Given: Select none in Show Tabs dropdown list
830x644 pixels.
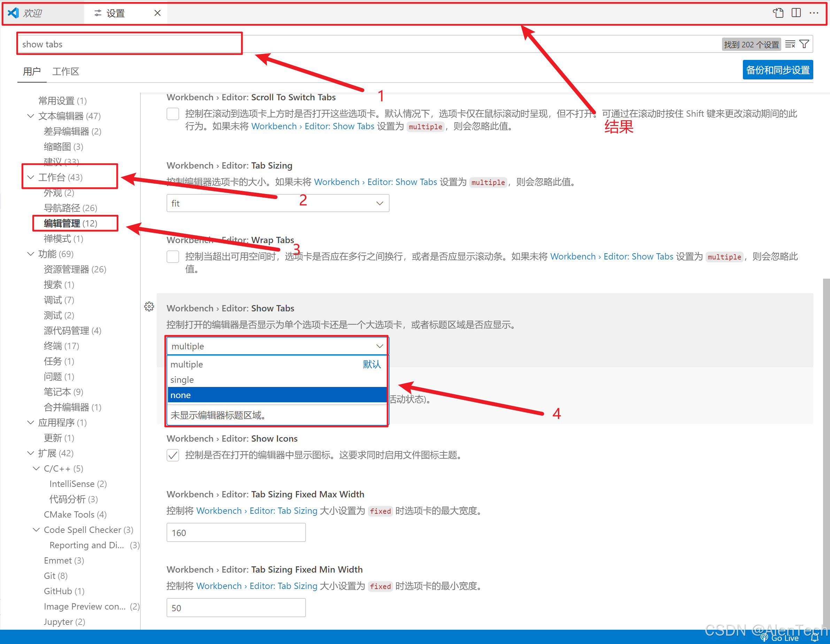Looking at the screenshot, I should coord(277,395).
